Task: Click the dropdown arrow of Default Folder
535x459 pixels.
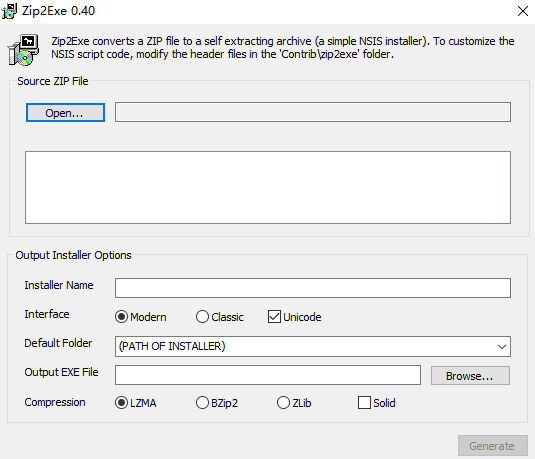Action: 502,347
